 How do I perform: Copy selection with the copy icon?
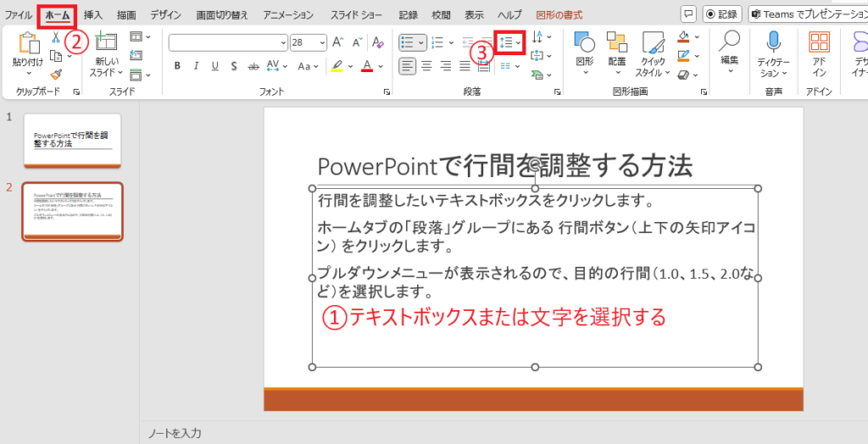coord(55,55)
